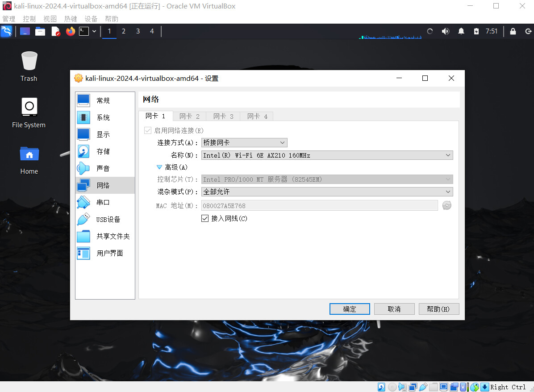Screen dimensions: 534x392
Task: Open the 名称 adapter name dropdown
Action: coord(327,155)
